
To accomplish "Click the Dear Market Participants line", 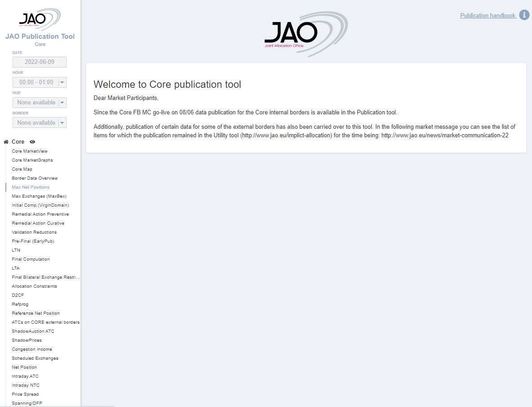I will click(x=126, y=98).
